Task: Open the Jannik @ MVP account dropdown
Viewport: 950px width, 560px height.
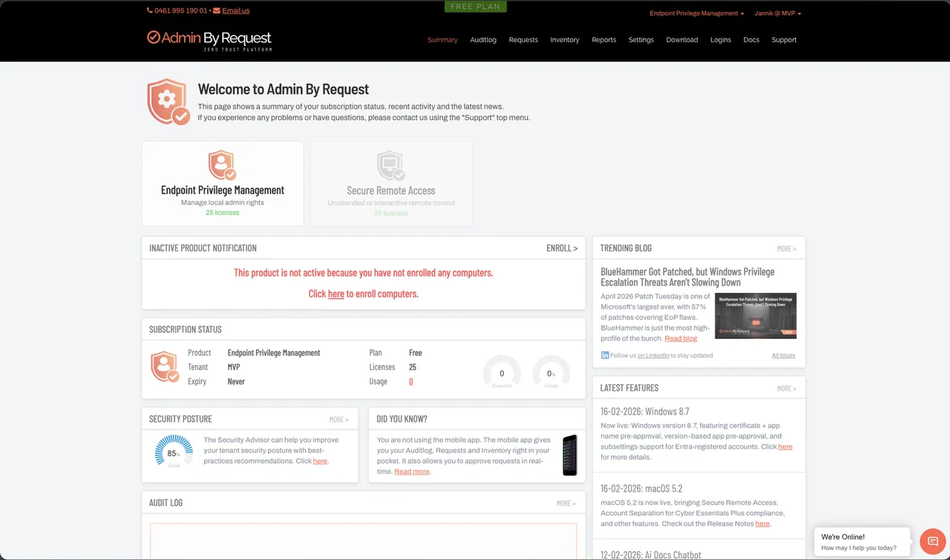Action: tap(778, 13)
